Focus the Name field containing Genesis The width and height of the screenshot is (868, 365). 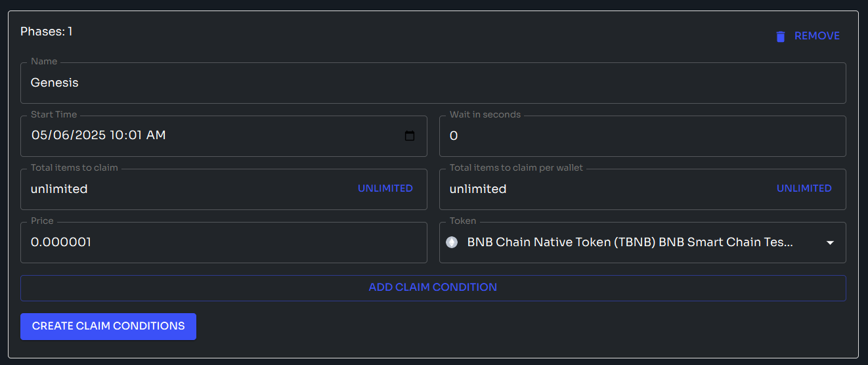432,83
